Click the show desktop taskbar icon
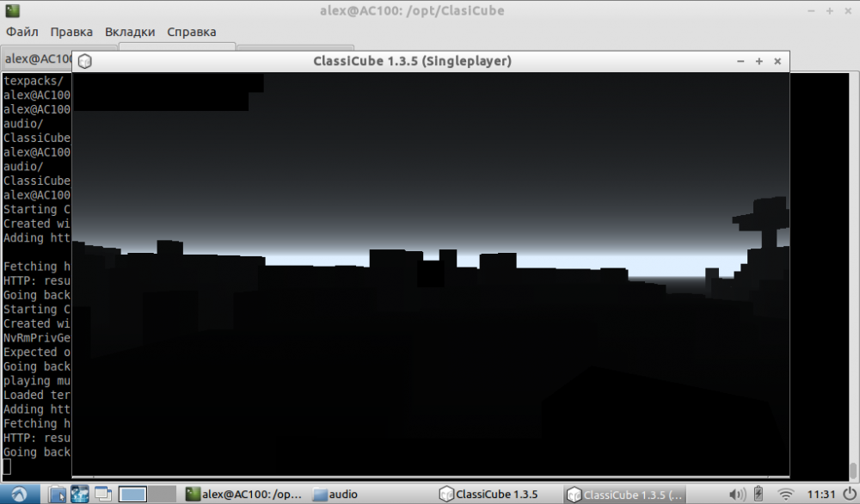 tap(102, 495)
